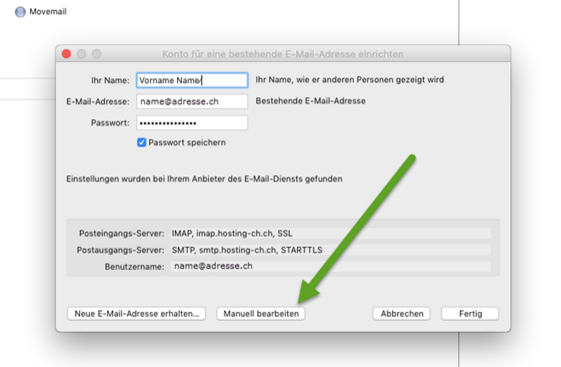Click the Movemail account icon
The height and width of the screenshot is (367, 561).
pos(20,12)
